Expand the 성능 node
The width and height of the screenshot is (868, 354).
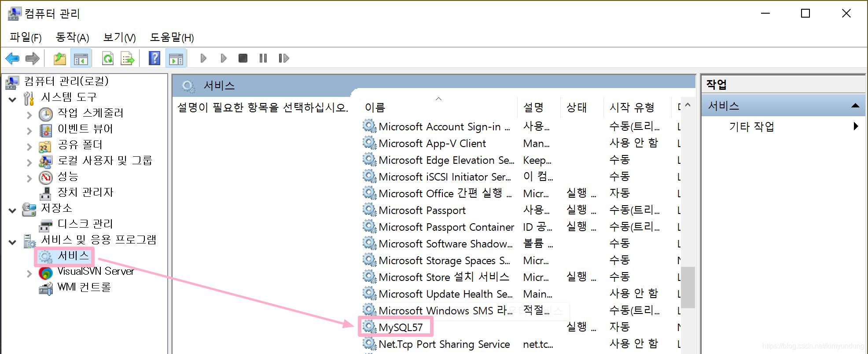coord(29,179)
